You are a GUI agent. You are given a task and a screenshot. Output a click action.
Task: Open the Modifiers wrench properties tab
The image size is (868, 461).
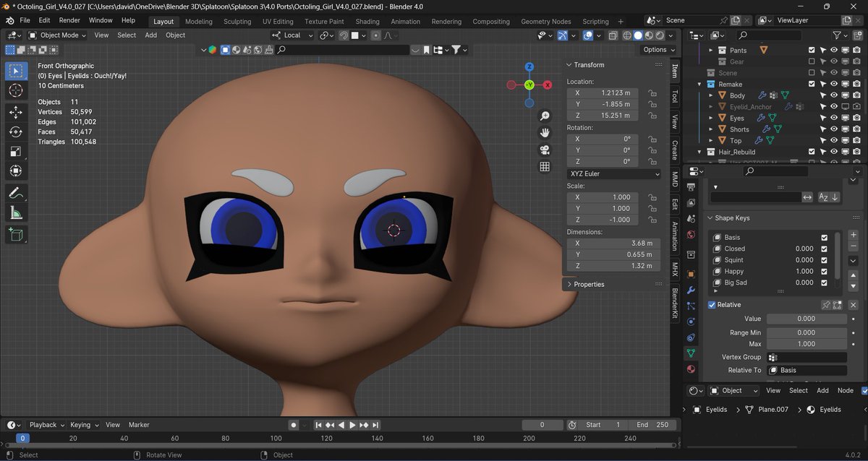pos(691,289)
